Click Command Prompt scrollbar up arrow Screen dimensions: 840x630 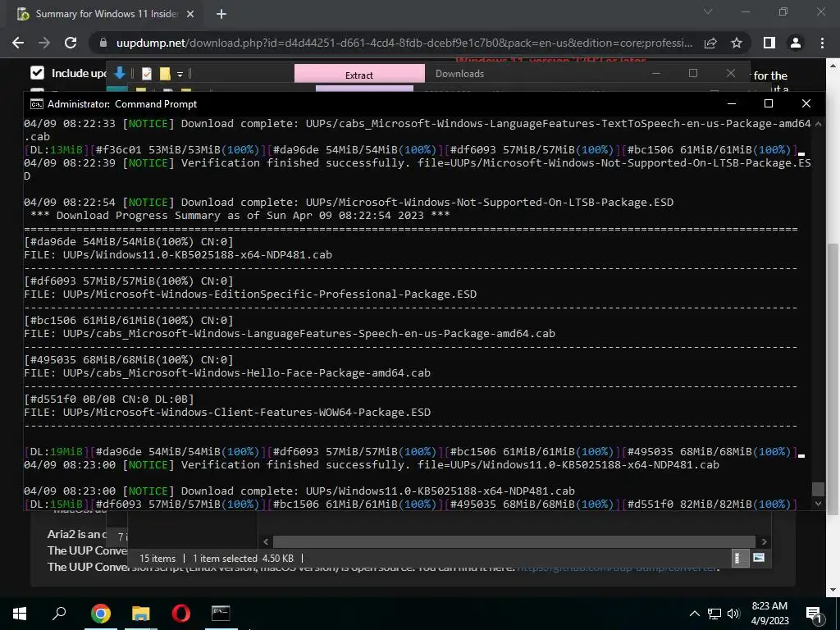(x=818, y=124)
